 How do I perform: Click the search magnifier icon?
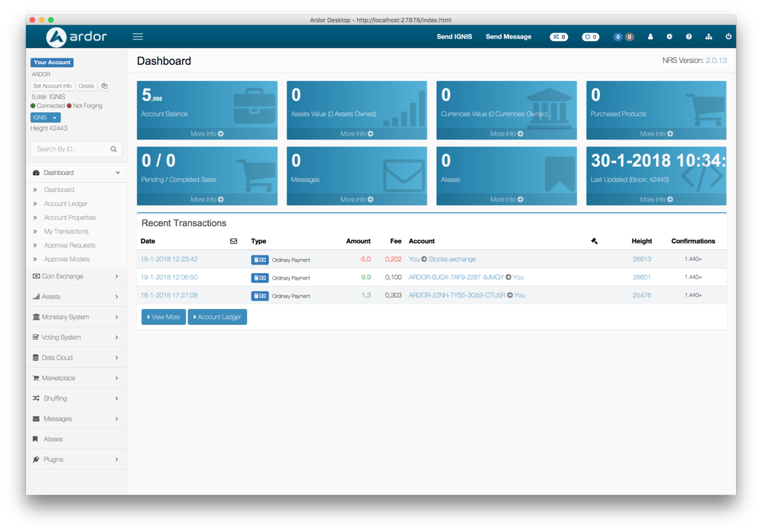point(114,149)
